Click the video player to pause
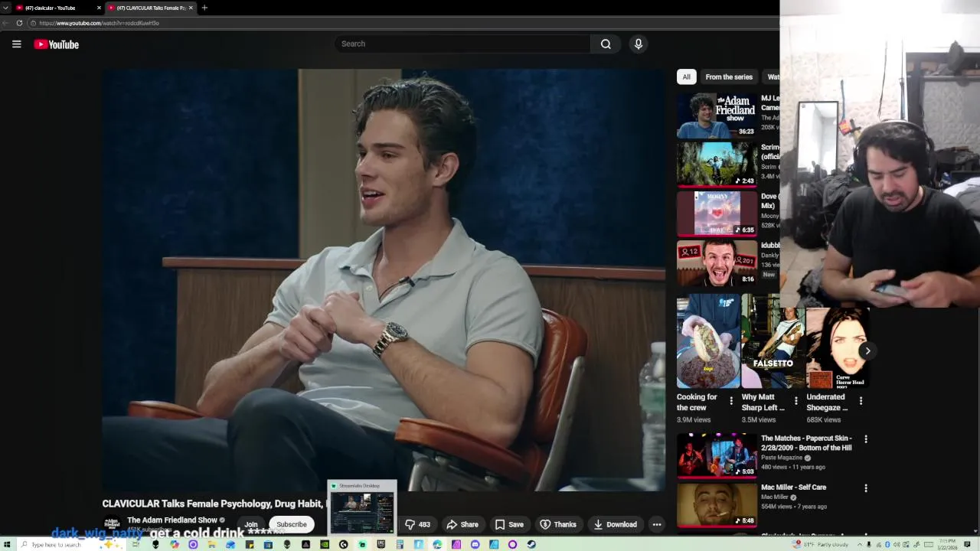 click(384, 279)
